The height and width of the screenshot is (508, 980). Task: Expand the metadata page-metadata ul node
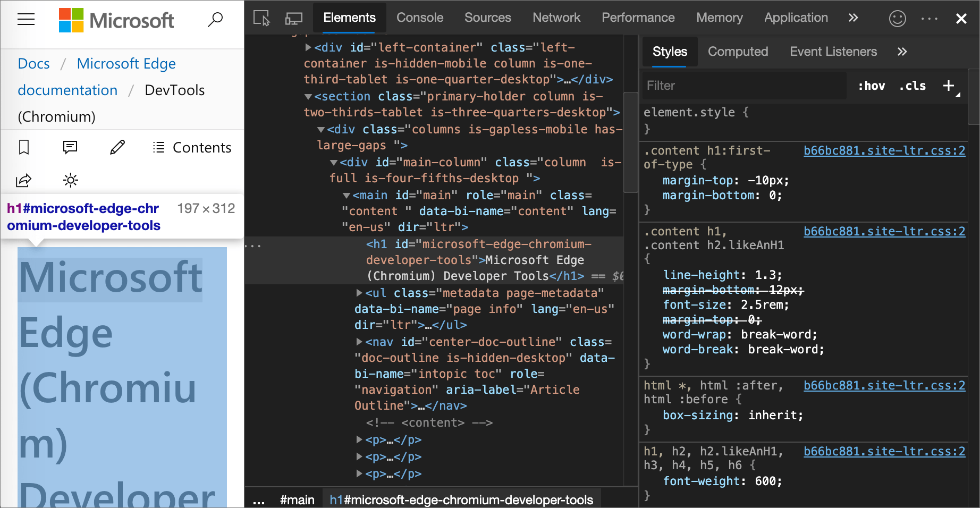tap(360, 293)
